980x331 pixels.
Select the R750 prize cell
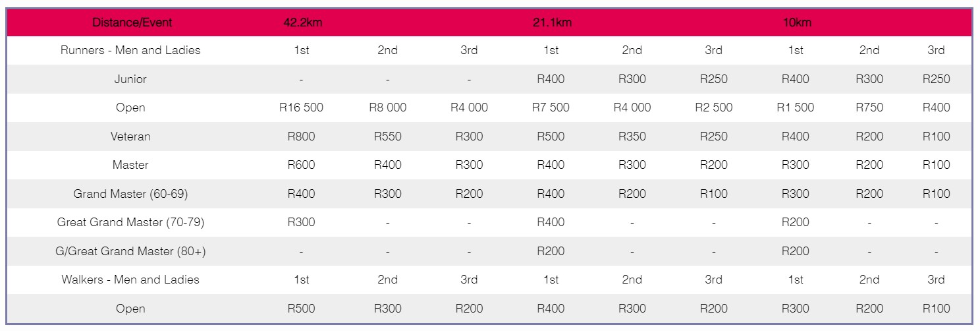point(869,107)
